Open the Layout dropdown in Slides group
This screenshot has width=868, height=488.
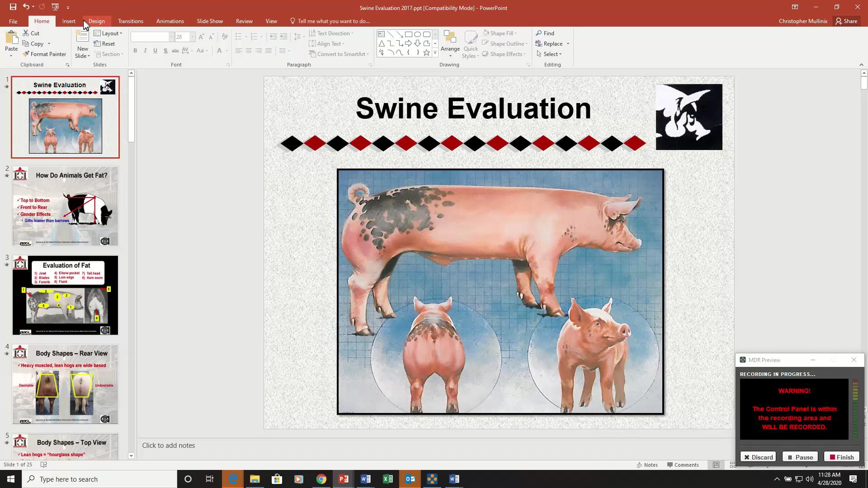(108, 33)
